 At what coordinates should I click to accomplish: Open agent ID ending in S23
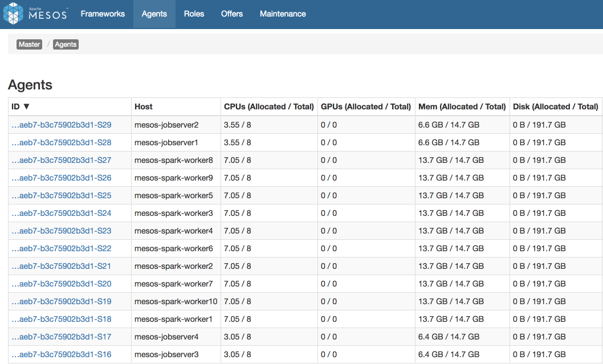coord(62,231)
